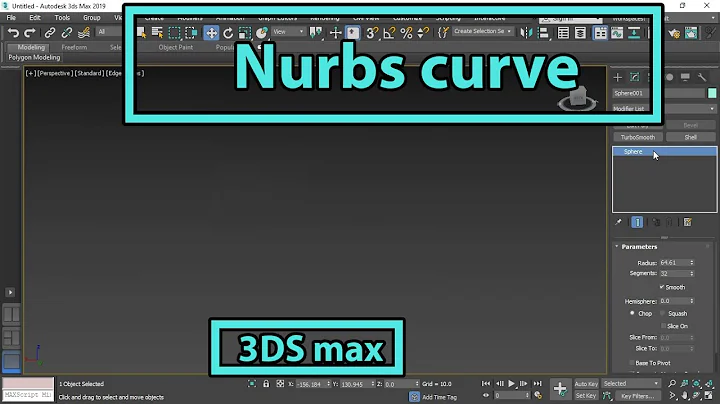
Task: Activate the Select and Scale tool
Action: point(245,33)
